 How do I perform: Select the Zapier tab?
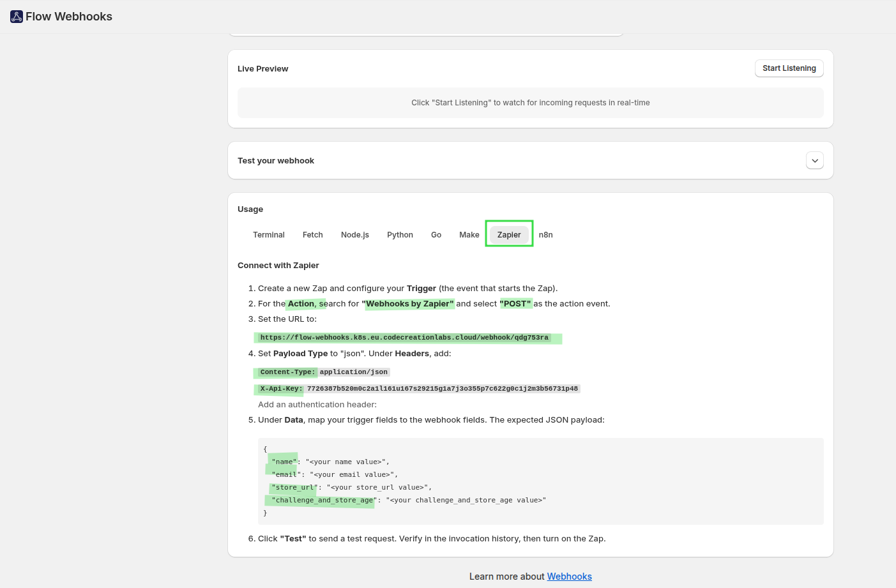click(x=509, y=235)
